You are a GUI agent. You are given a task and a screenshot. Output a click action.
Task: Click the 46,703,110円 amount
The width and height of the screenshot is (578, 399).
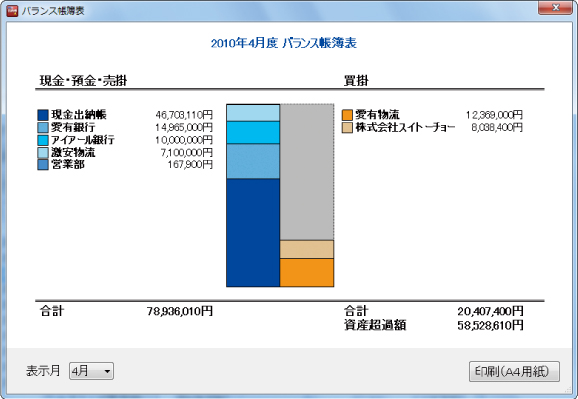(184, 115)
